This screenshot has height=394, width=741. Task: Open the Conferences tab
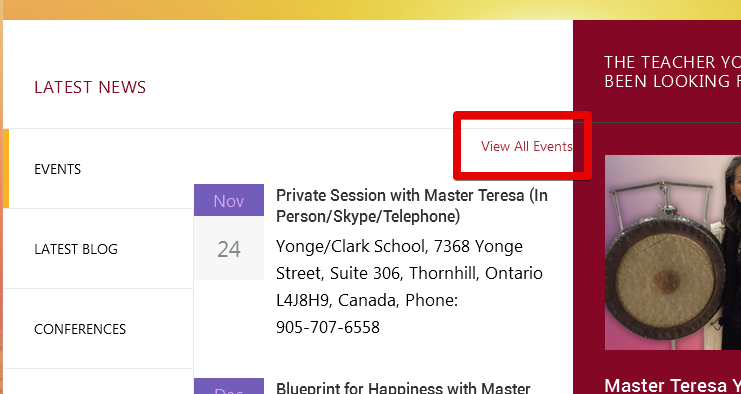[98, 328]
